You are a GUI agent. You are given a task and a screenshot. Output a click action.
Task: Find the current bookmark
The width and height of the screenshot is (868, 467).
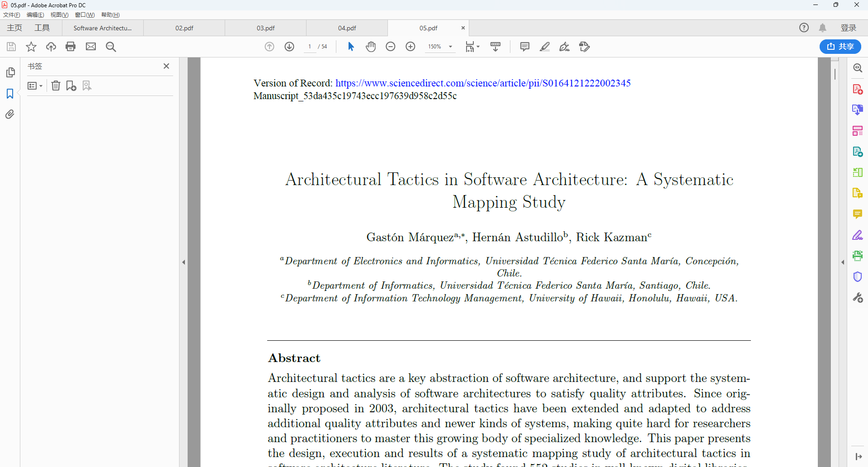coord(87,86)
